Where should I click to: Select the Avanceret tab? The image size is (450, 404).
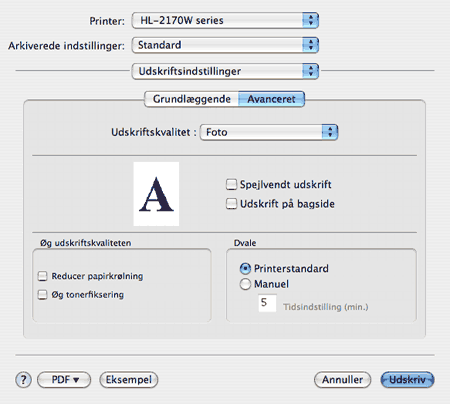(271, 99)
